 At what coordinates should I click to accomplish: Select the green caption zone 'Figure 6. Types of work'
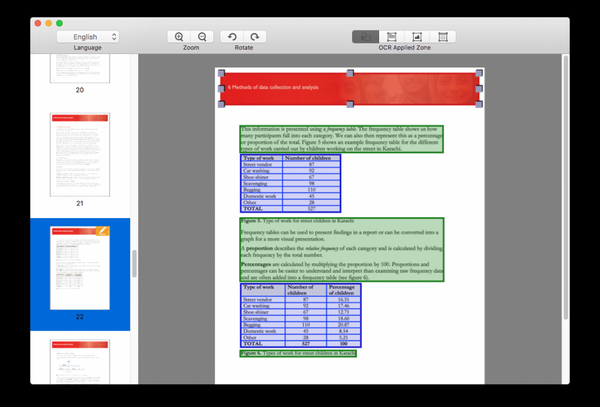coord(298,353)
